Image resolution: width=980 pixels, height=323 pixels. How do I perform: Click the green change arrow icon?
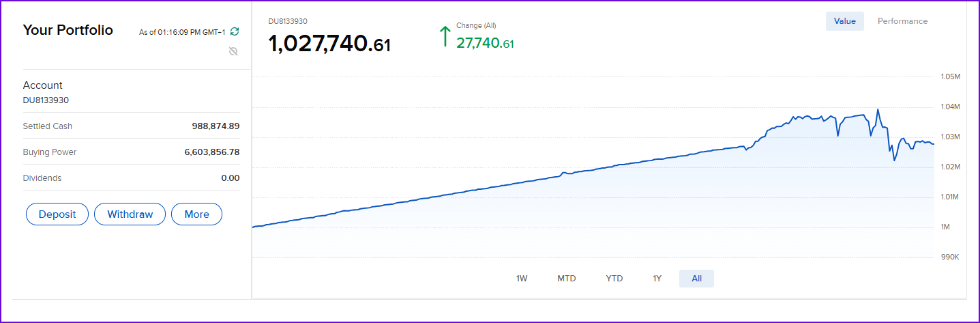click(445, 36)
